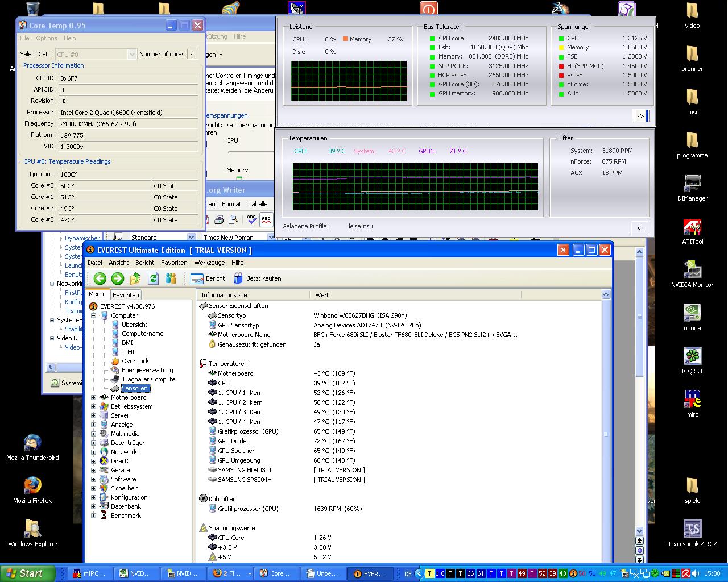Click the Number of cores field
The height and width of the screenshot is (582, 728).
point(192,55)
